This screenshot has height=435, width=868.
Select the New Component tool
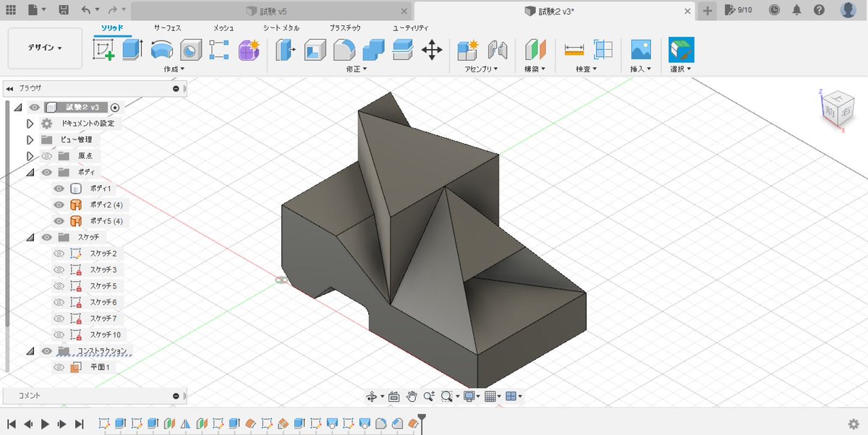coord(469,50)
